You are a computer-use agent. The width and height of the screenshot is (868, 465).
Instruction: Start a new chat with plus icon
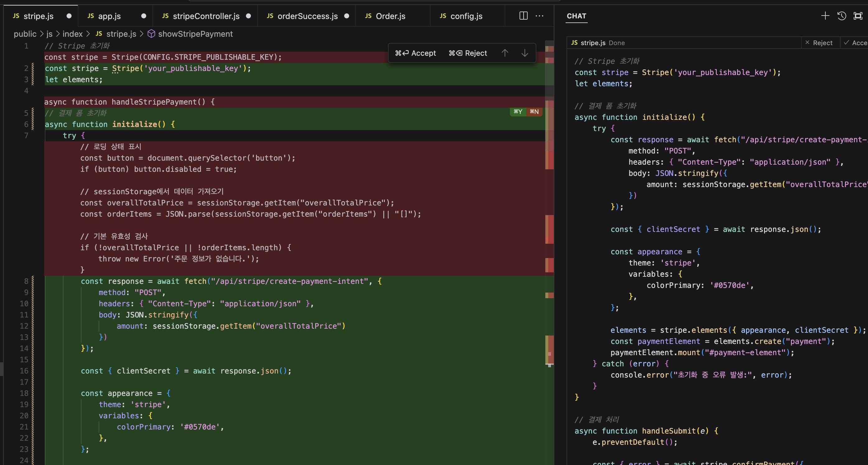[x=825, y=16]
